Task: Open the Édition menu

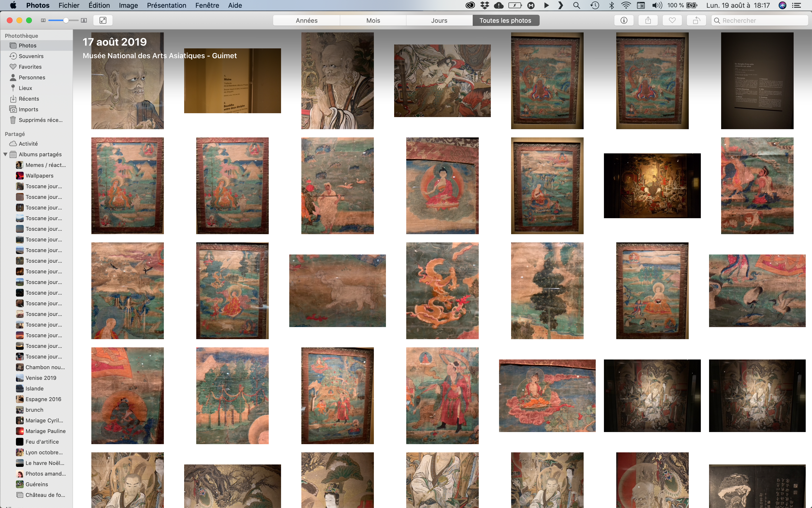Action: 99,5
